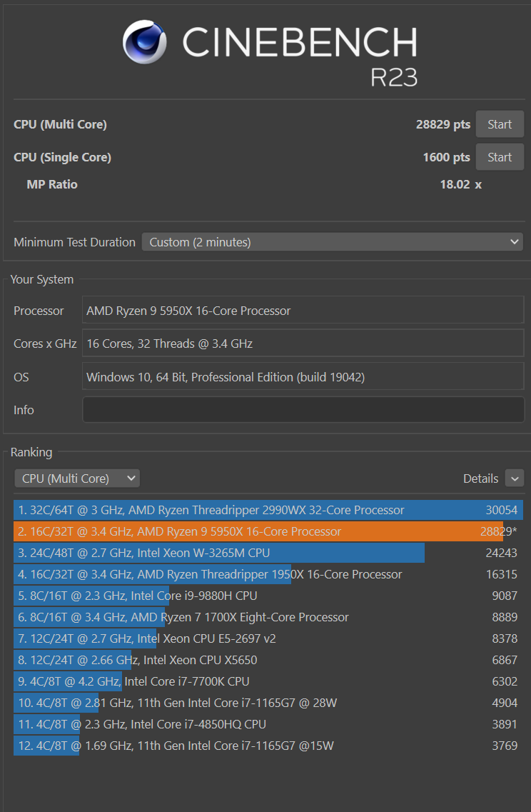Select the i7-1165G7 @15W ranking row

[x=268, y=746]
